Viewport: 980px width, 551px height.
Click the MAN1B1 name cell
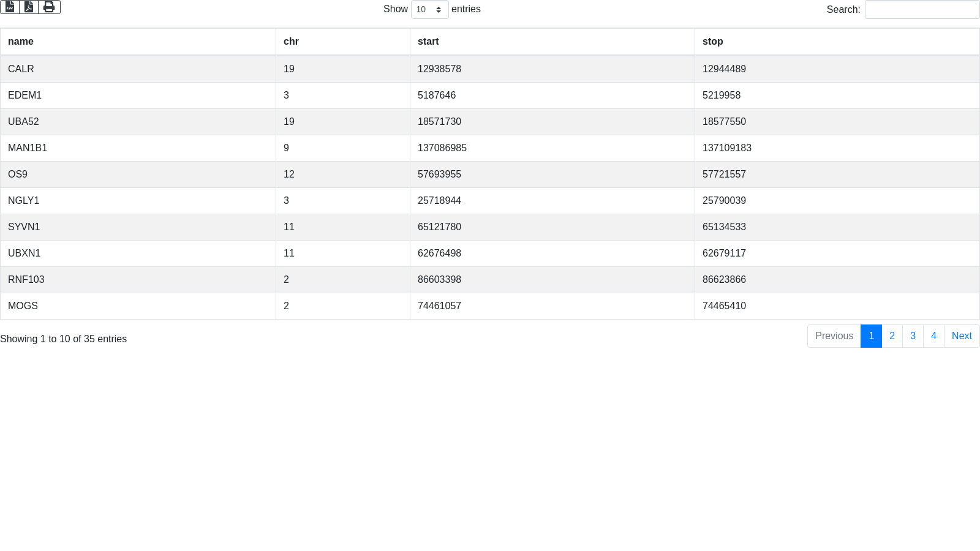28,148
